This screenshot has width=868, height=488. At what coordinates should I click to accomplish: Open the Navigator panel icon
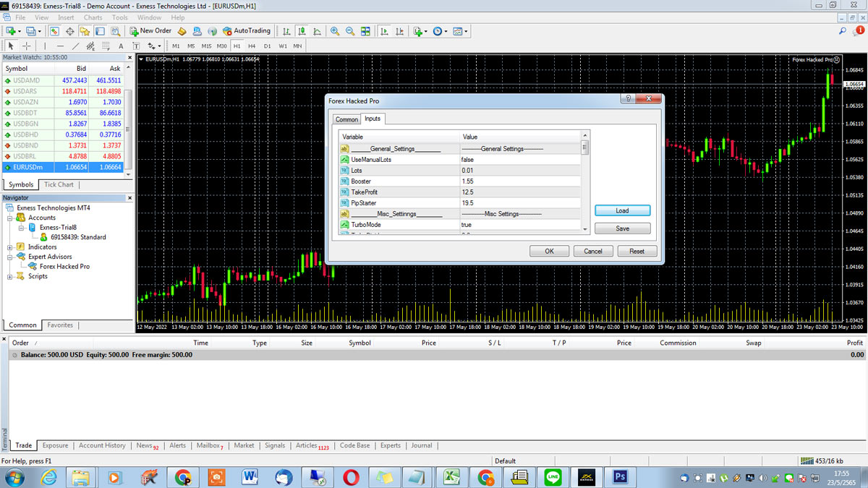coord(84,31)
